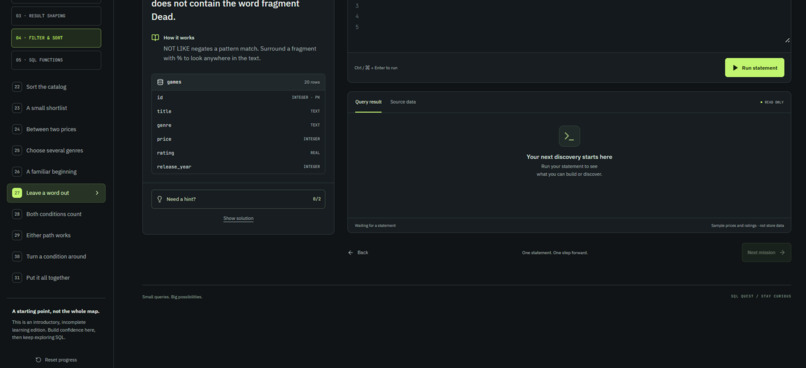Image resolution: width=806 pixels, height=368 pixels.
Task: Open the Both conditions count lesson
Action: click(56, 214)
